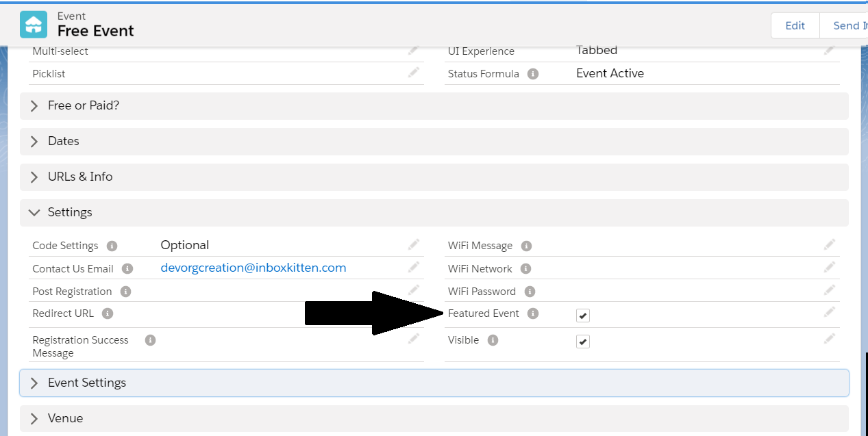868x436 pixels.
Task: Open Featured Event info tooltip icon
Action: (533, 313)
